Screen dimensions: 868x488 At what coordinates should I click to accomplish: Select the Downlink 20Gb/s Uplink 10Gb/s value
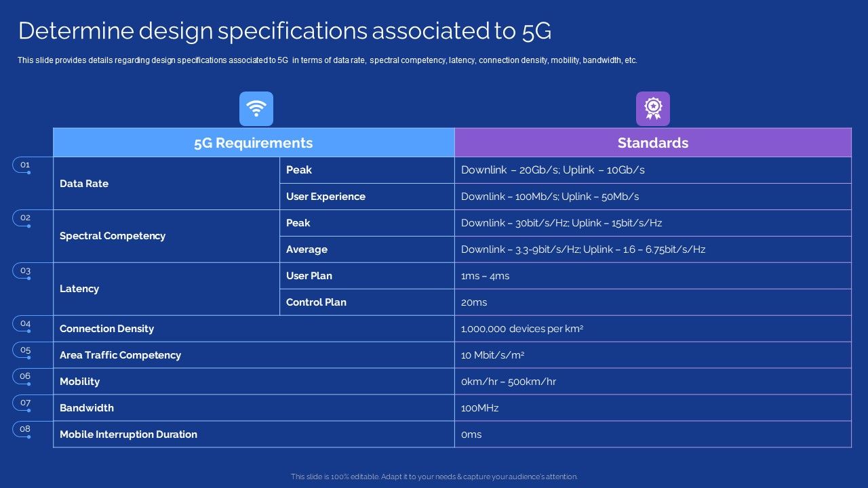click(x=553, y=170)
